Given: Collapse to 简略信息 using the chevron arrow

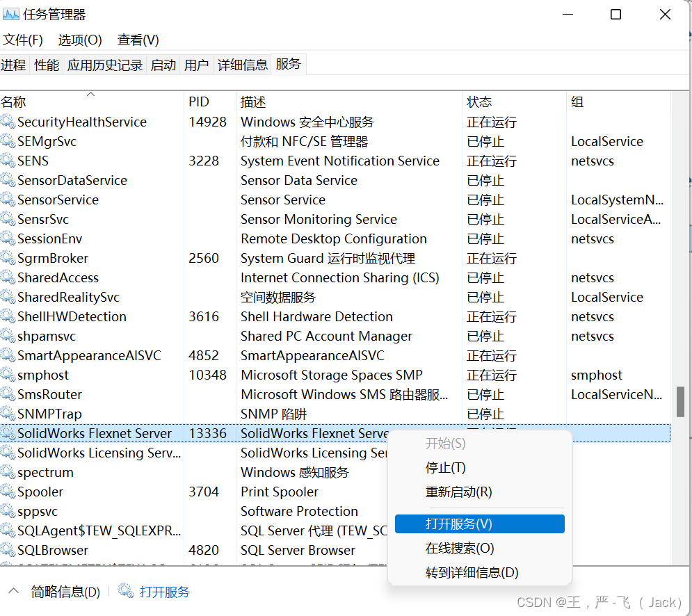Looking at the screenshot, I should click(13, 592).
